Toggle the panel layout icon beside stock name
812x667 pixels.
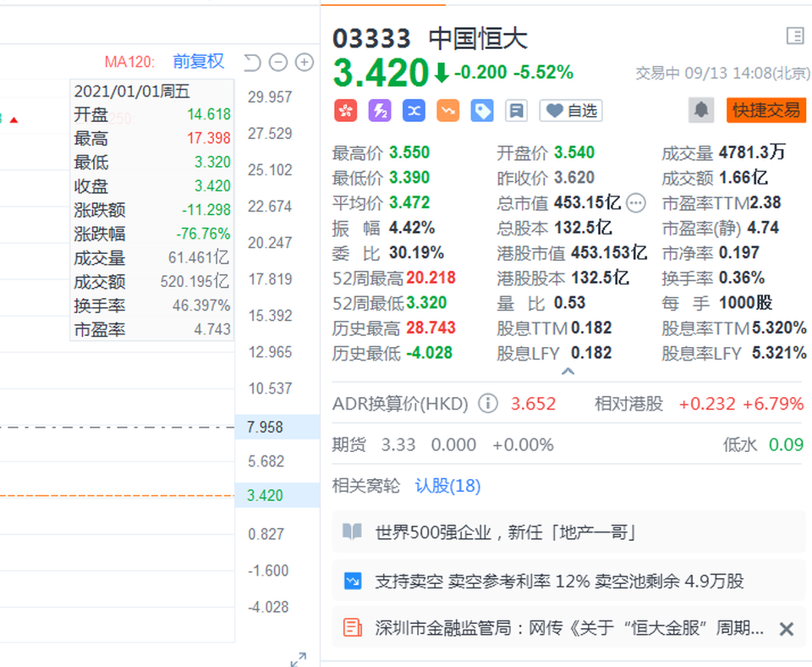[x=795, y=36]
